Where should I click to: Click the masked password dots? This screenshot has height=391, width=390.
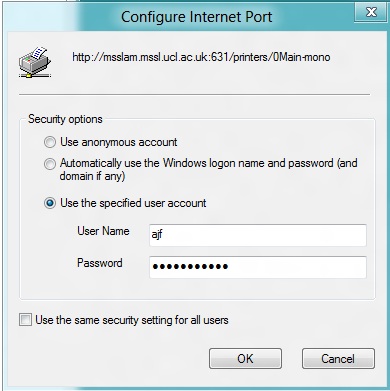pos(190,266)
